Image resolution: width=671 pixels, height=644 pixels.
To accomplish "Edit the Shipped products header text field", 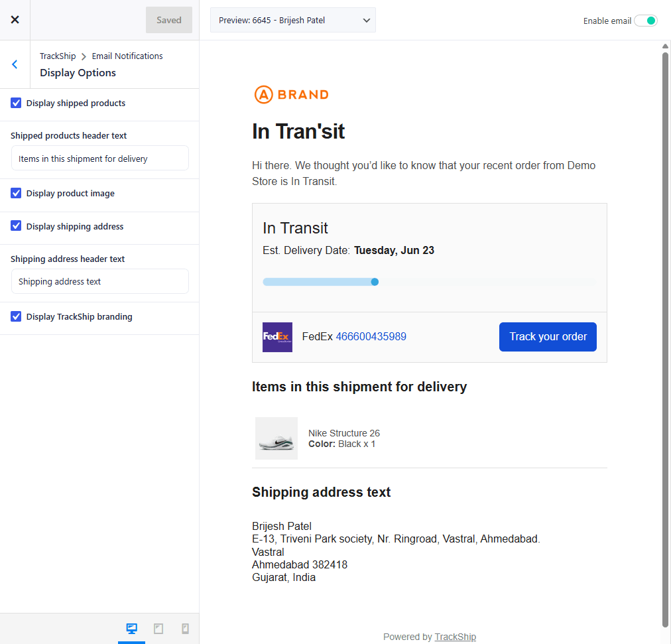I will tap(99, 159).
